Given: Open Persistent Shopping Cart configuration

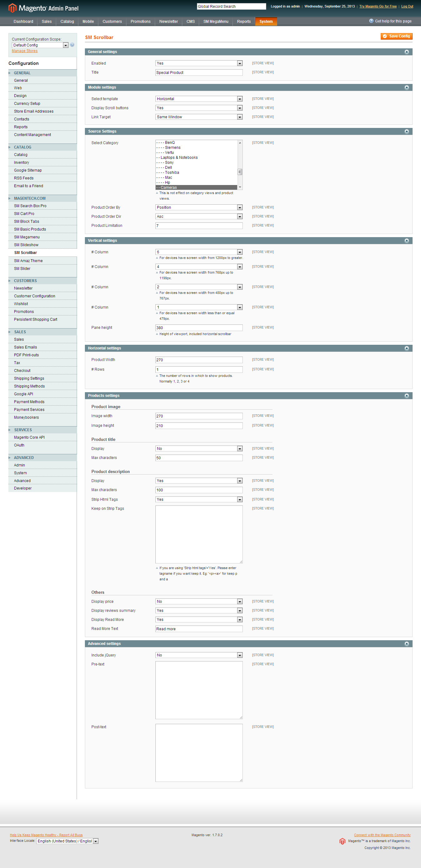Looking at the screenshot, I should point(42,319).
